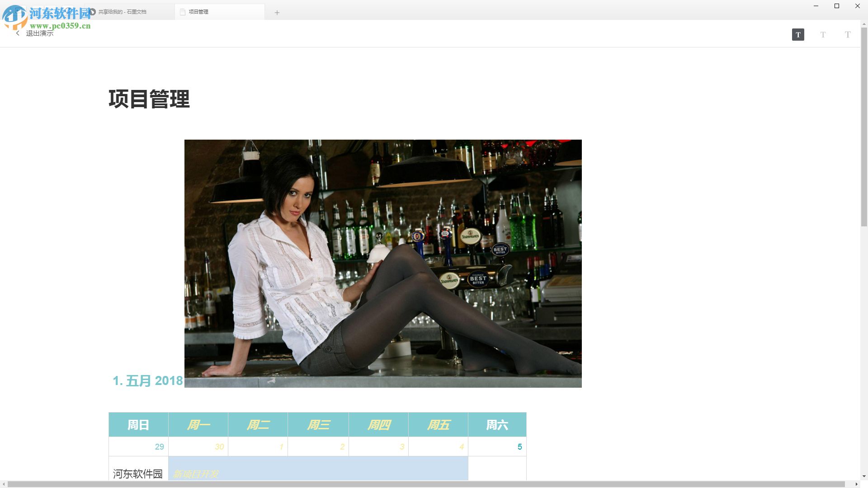Select the rightmost T font-style icon
Screen dimensions: 868x488
[848, 34]
